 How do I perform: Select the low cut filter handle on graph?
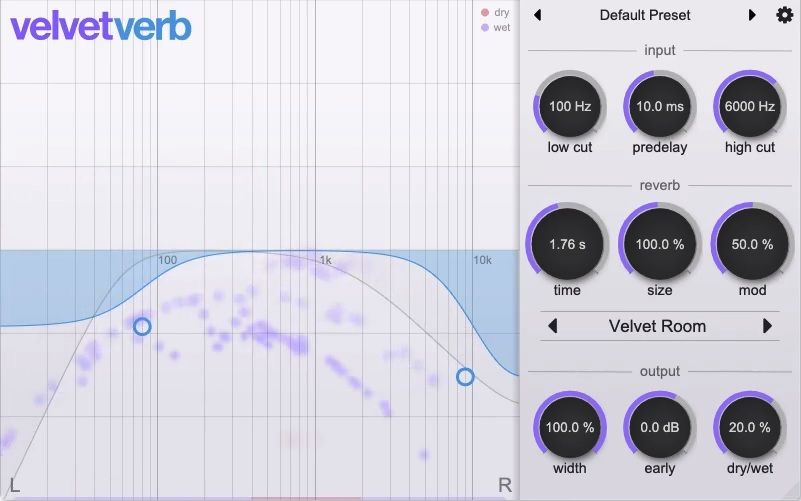coord(142,326)
